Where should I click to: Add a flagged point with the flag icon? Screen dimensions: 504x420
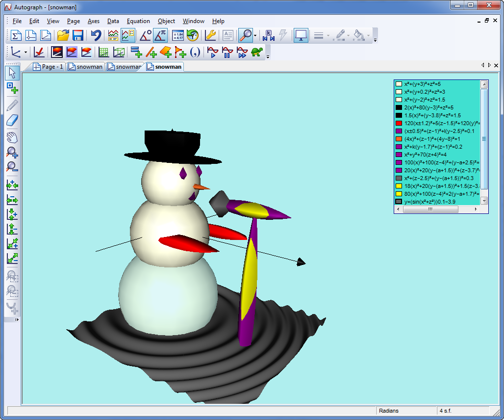180,52
